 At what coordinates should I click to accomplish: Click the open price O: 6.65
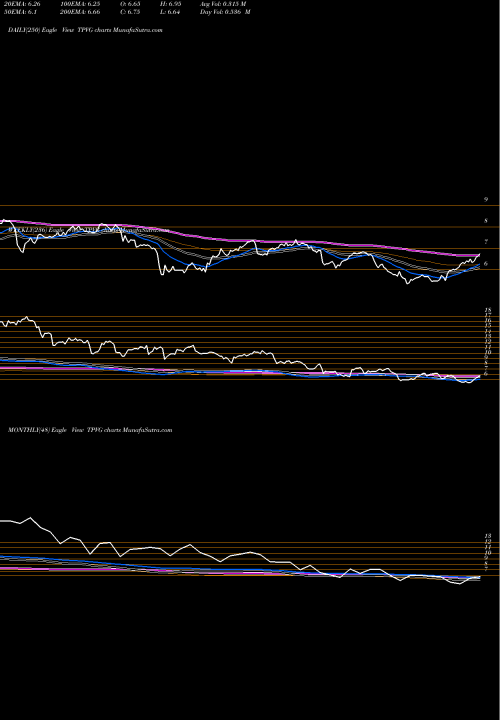point(130,4)
